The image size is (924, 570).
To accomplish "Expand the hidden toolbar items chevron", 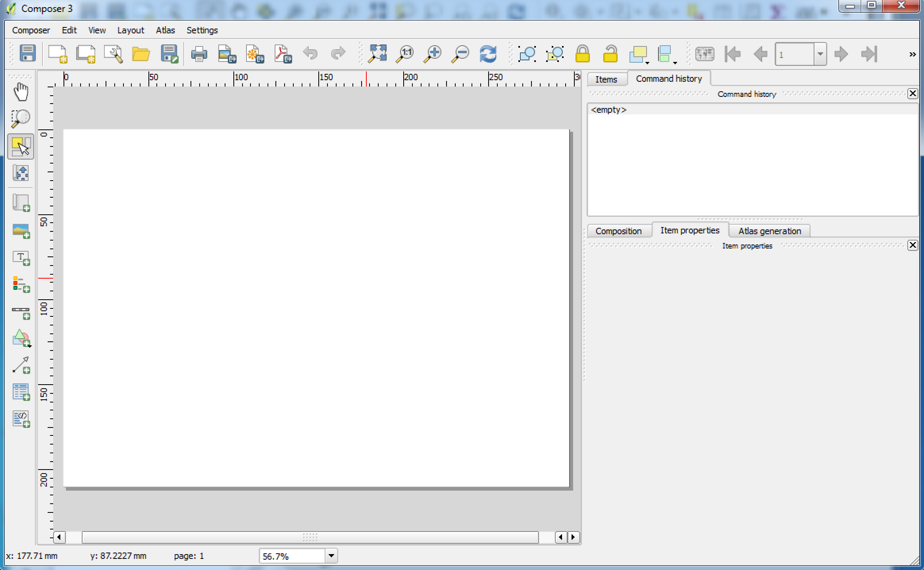I will (912, 54).
